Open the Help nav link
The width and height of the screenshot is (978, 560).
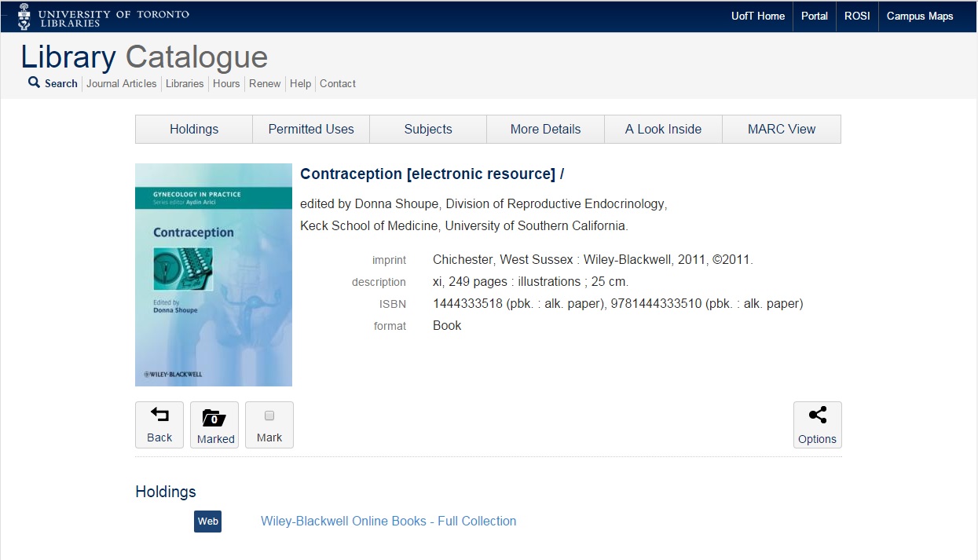click(x=300, y=83)
